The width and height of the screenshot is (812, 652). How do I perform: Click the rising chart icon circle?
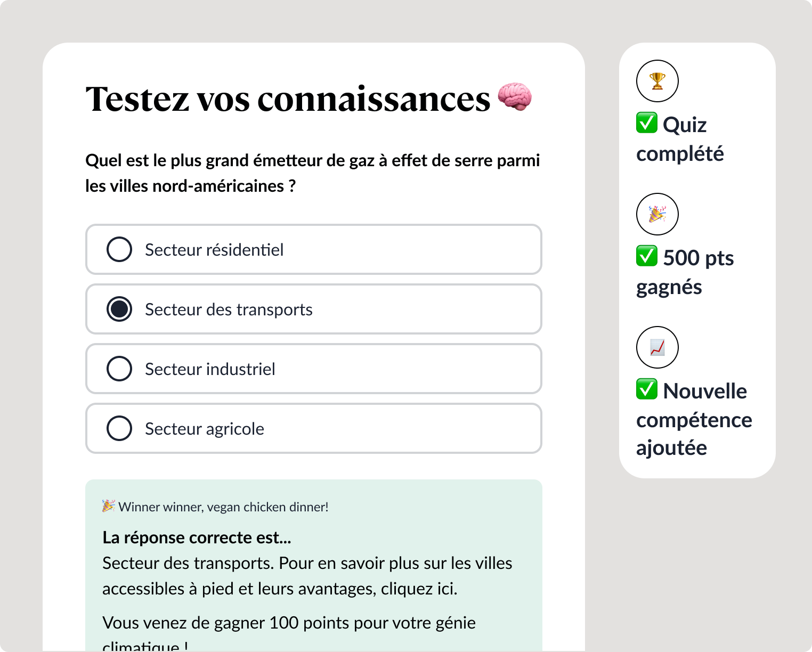(x=657, y=347)
